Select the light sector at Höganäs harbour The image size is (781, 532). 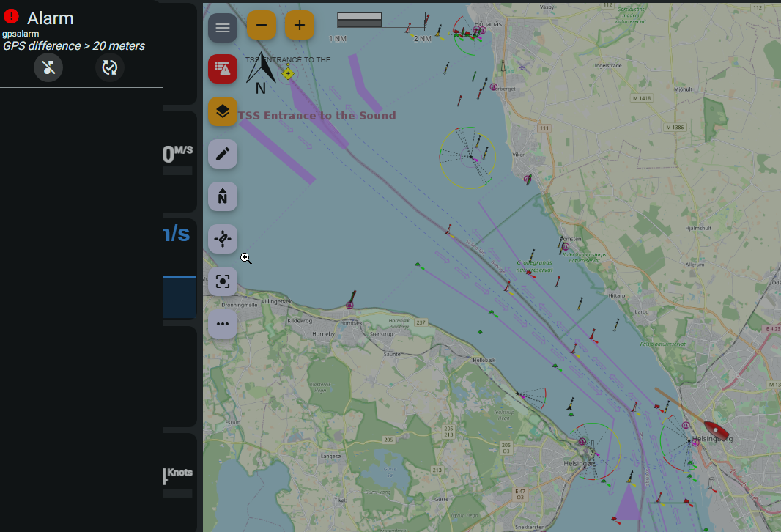coord(467,34)
